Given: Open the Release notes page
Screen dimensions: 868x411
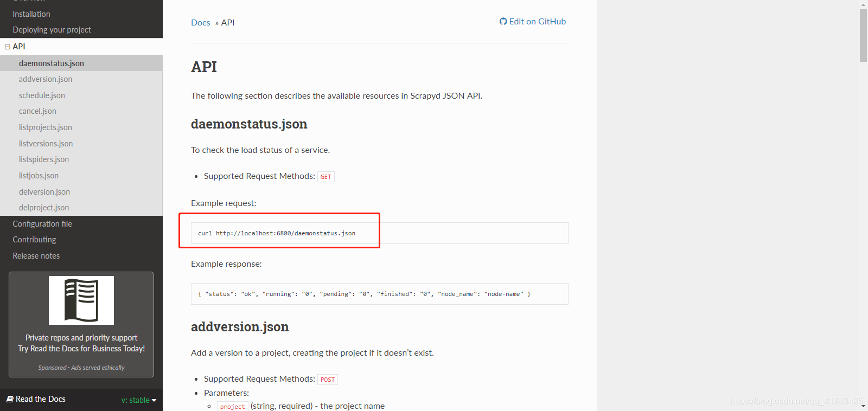Looking at the screenshot, I should [36, 256].
